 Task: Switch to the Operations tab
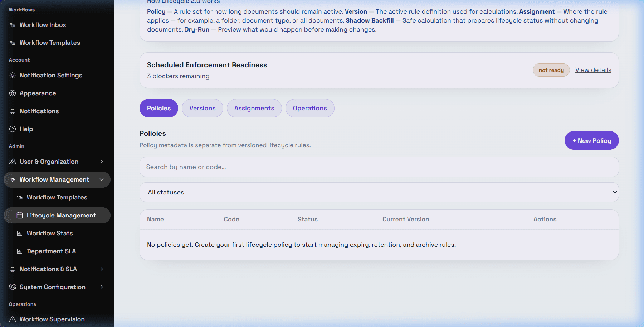click(310, 108)
